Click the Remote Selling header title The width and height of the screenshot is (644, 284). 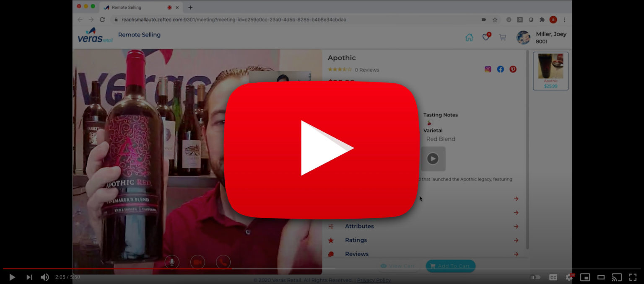pyautogui.click(x=139, y=35)
